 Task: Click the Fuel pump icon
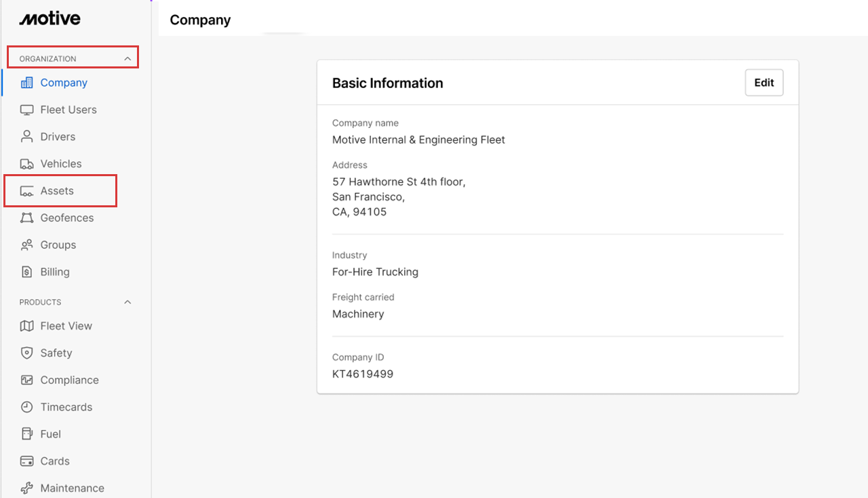pyautogui.click(x=26, y=434)
